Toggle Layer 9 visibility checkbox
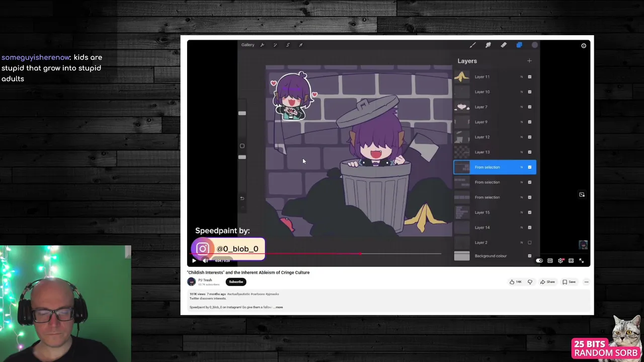Viewport: 644px width, 362px height. [529, 122]
